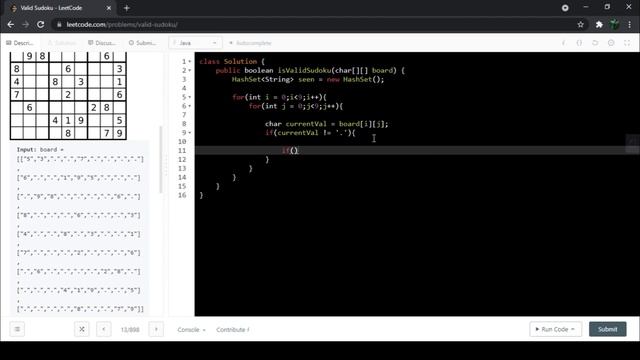Image resolution: width=640 pixels, height=360 pixels.
Task: Expand the Console panel
Action: [x=191, y=329]
